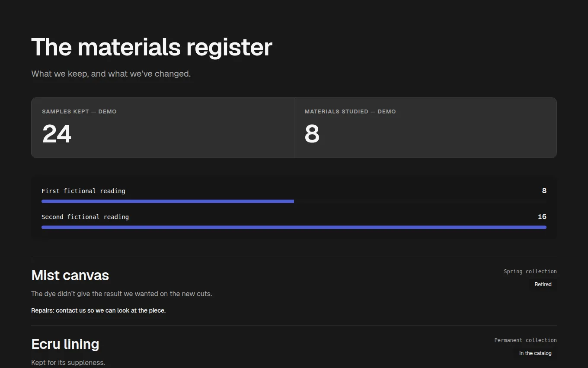
Task: Open the Materials studied stat card
Action: [425, 128]
